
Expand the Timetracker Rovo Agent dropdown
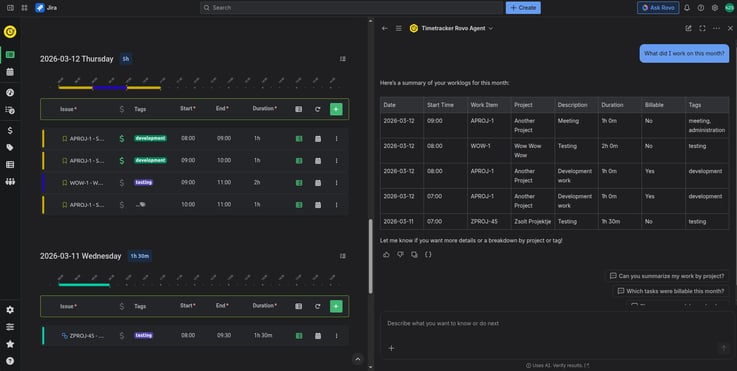(x=491, y=28)
